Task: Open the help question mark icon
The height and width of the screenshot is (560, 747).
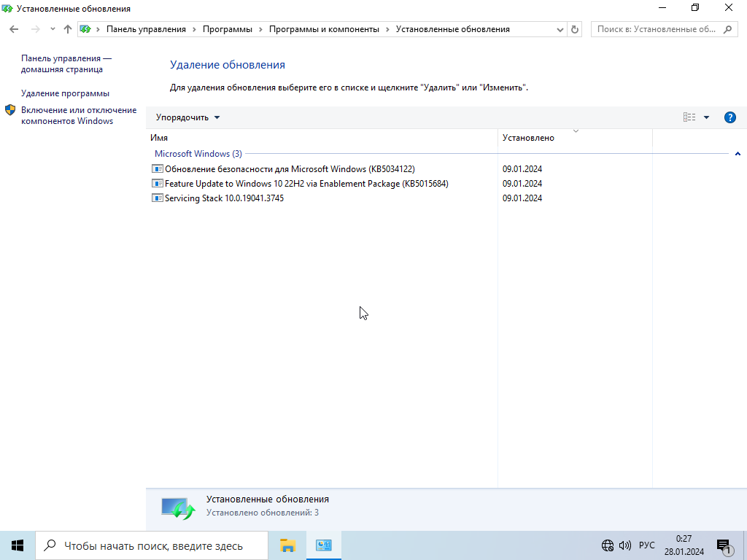Action: [x=729, y=117]
